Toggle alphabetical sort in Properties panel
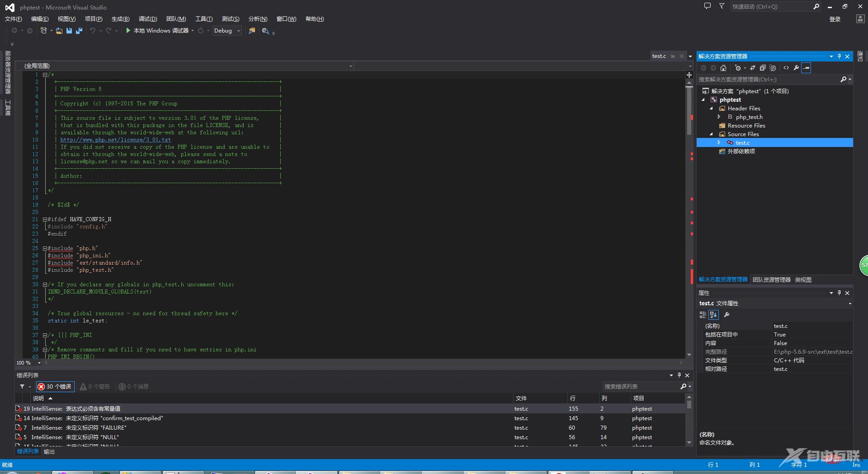This screenshot has width=868, height=474. 713,315
